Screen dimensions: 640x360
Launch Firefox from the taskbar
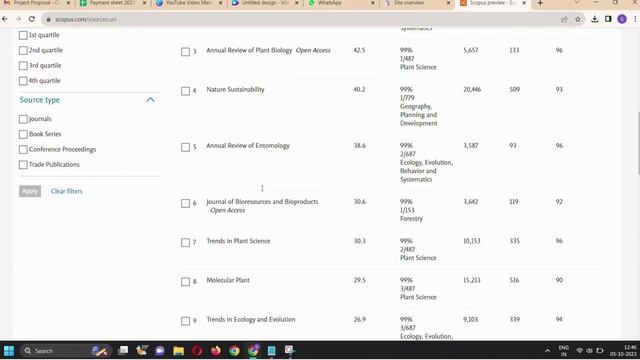tap(216, 351)
